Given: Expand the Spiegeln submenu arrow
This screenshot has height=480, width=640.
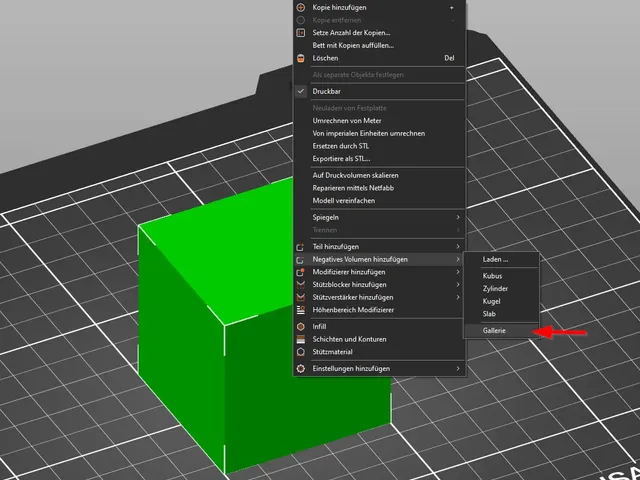Looking at the screenshot, I should (x=458, y=217).
